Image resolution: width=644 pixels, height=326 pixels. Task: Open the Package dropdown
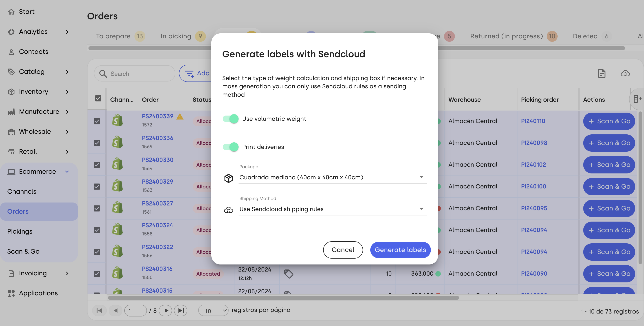(x=333, y=177)
